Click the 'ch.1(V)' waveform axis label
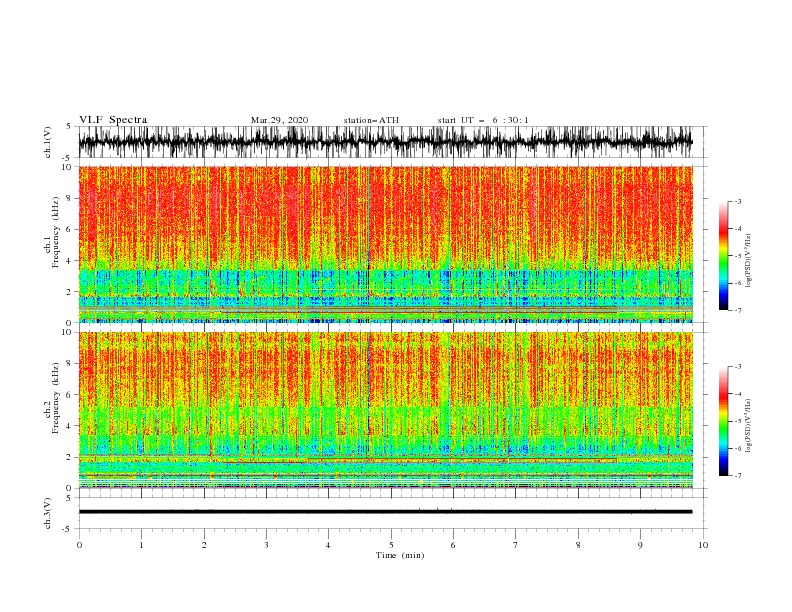792x612 pixels. pyautogui.click(x=48, y=142)
